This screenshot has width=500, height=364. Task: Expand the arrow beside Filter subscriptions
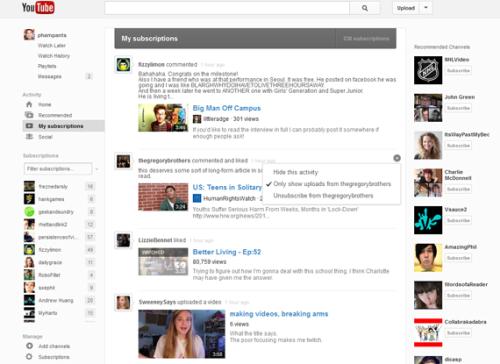(x=97, y=169)
